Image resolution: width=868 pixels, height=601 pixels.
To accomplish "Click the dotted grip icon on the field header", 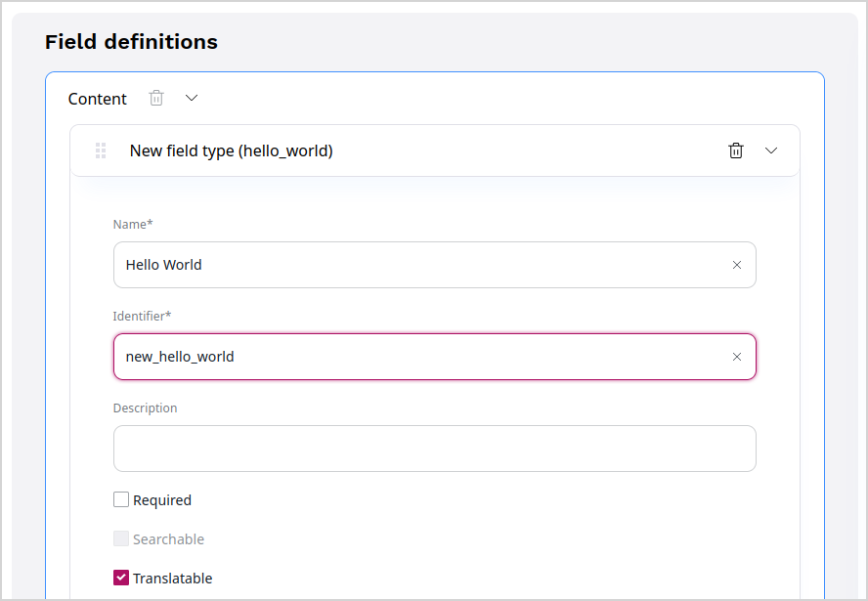I will click(x=100, y=150).
